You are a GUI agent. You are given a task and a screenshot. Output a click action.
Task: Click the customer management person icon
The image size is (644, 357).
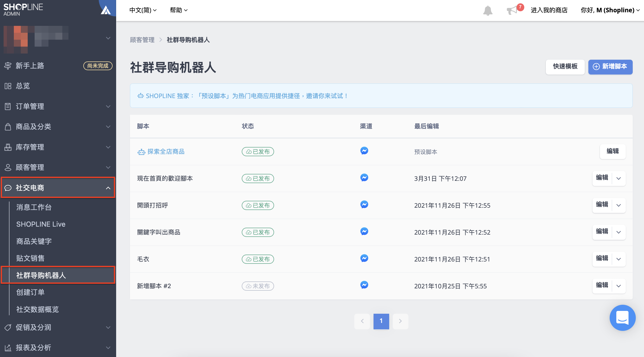point(8,167)
